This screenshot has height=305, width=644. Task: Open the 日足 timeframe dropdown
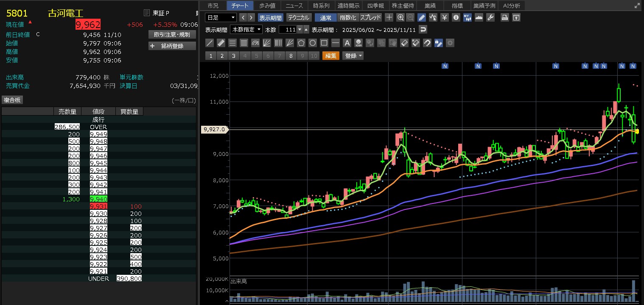pyautogui.click(x=221, y=17)
